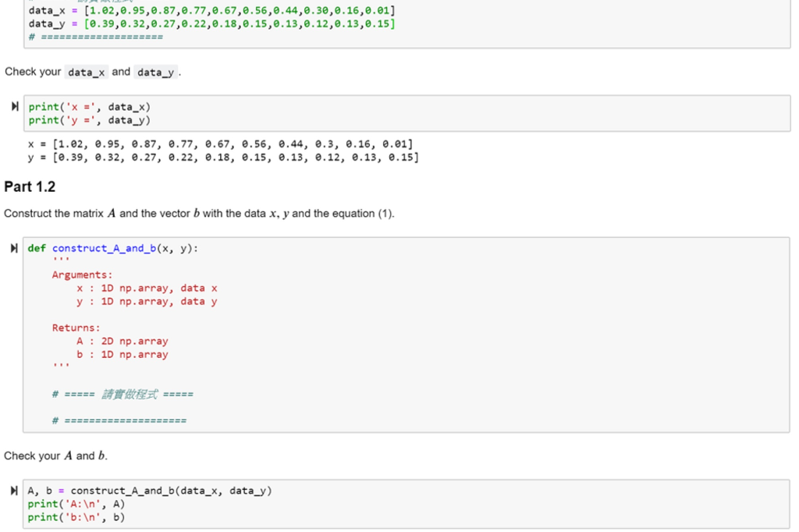799x532 pixels.
Task: Click the inline code data_x in the markdown text
Action: click(87, 72)
